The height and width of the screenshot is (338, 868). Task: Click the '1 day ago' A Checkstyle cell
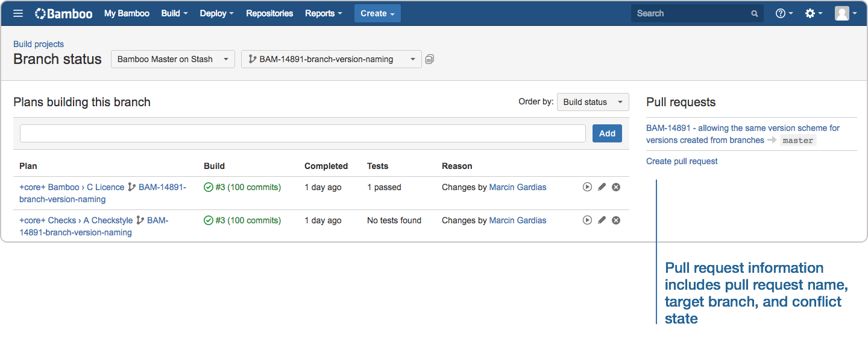(x=323, y=220)
